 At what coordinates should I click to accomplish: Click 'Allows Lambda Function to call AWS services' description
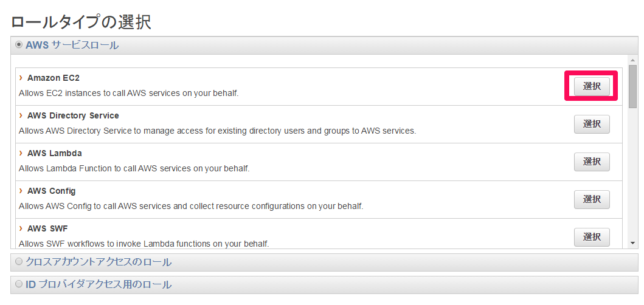click(134, 168)
